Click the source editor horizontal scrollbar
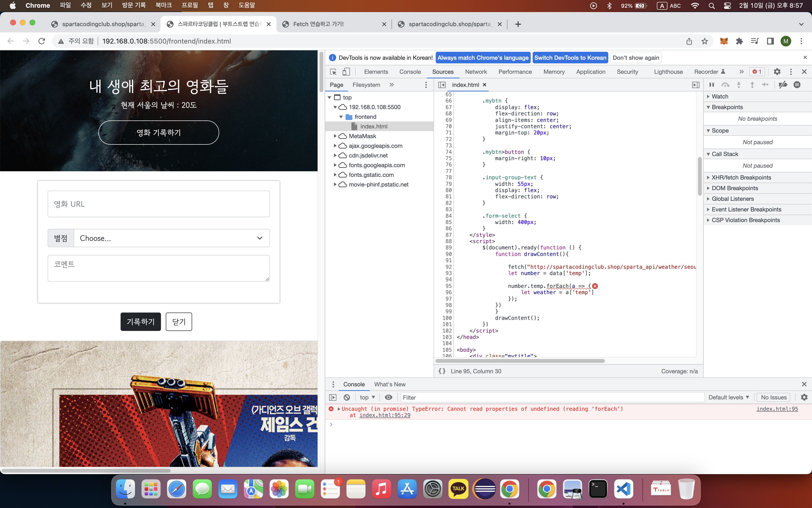812x508 pixels. 520,361
